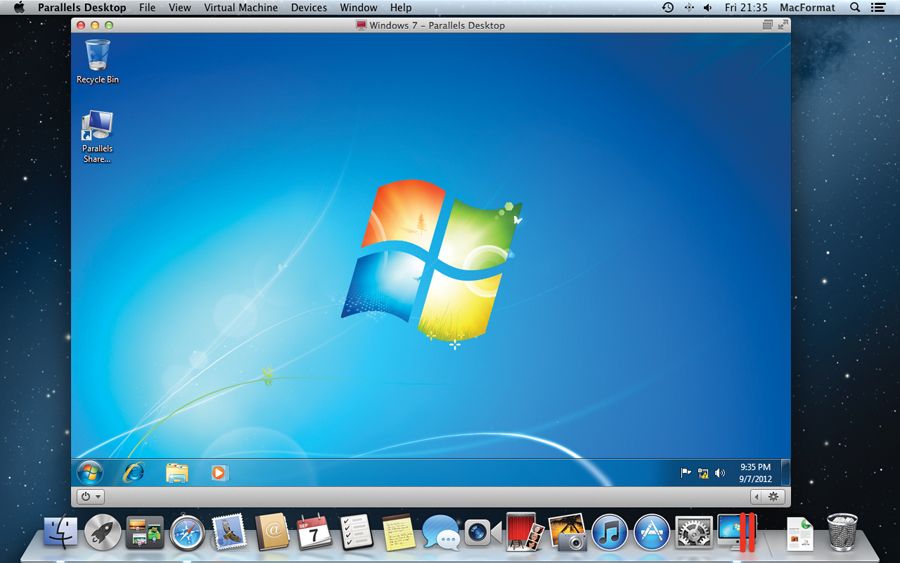Open the Parallels power button dropdown

(x=91, y=496)
